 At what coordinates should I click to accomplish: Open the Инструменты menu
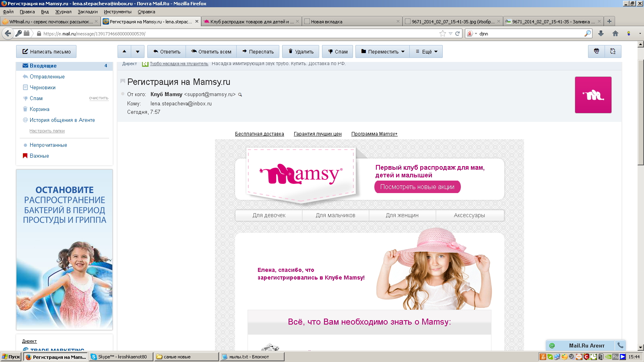click(118, 12)
